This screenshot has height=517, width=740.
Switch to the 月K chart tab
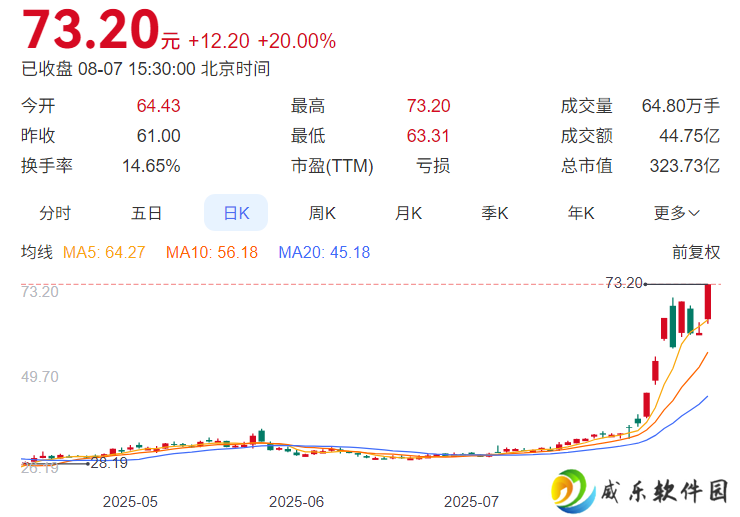(408, 213)
